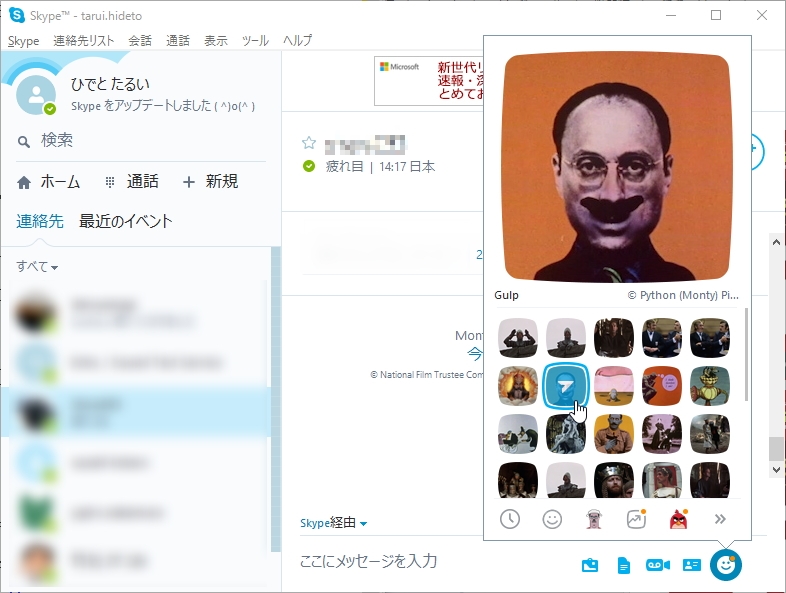Pick the God in flaming clouds Moji

[518, 385]
